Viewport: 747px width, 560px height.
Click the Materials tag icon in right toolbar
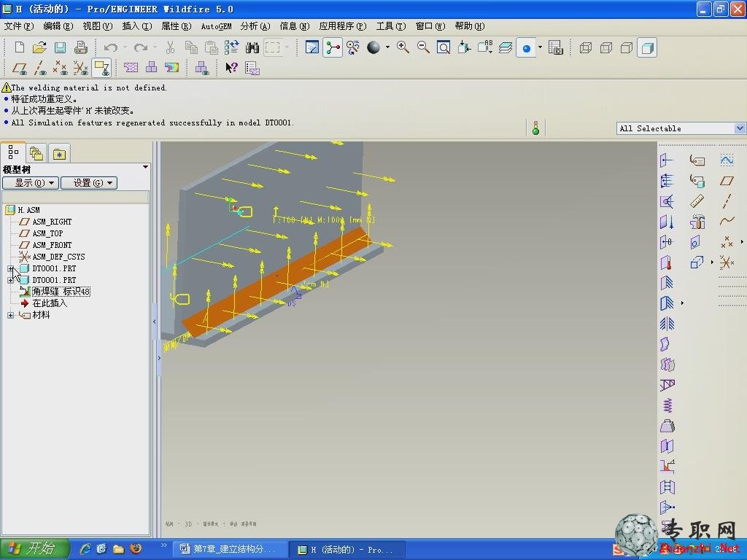pos(697,160)
